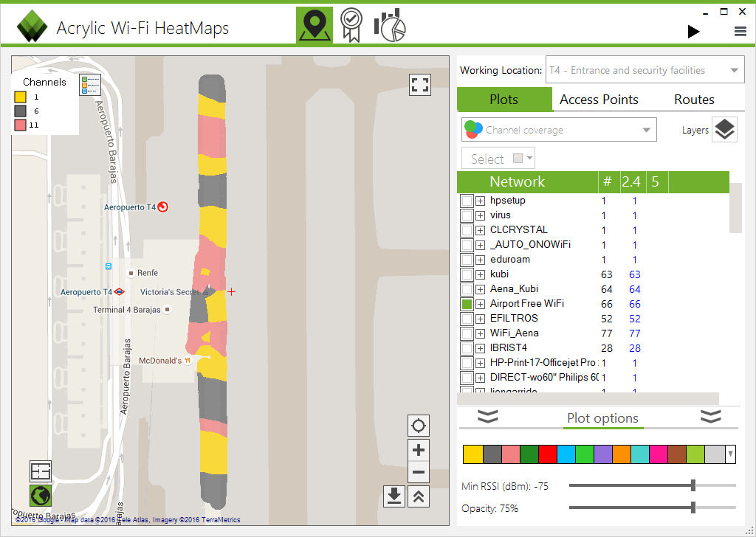Click the channel 11 legend entry
The image size is (756, 537).
[x=27, y=125]
